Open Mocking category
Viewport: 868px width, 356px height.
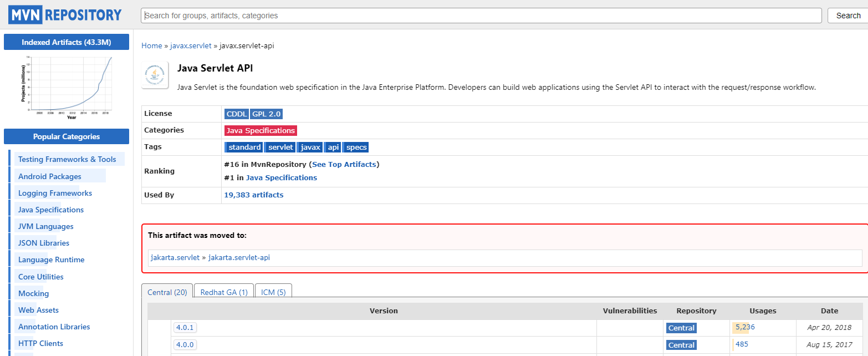33,293
